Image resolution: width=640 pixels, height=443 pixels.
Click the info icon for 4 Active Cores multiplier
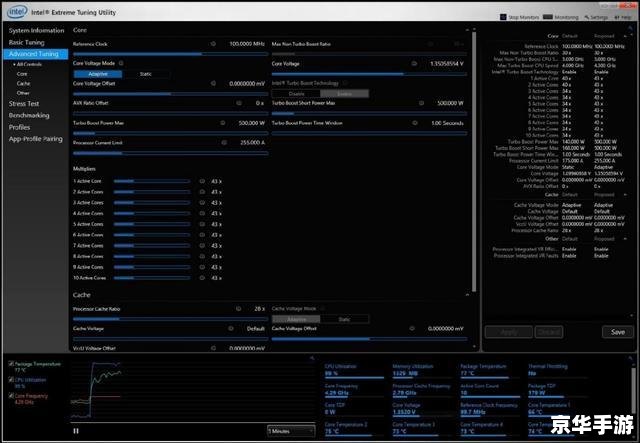point(202,213)
